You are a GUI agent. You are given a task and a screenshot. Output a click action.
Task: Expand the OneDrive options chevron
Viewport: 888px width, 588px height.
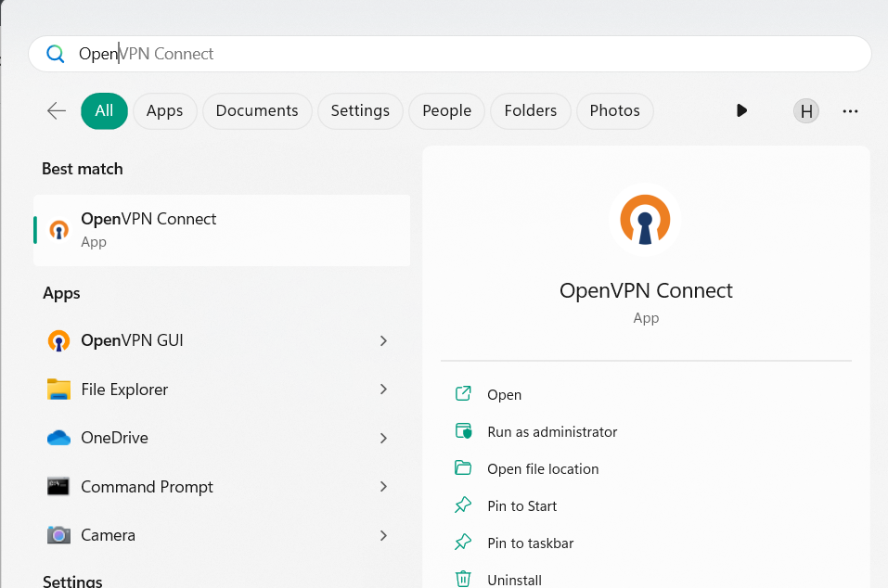pyautogui.click(x=383, y=438)
